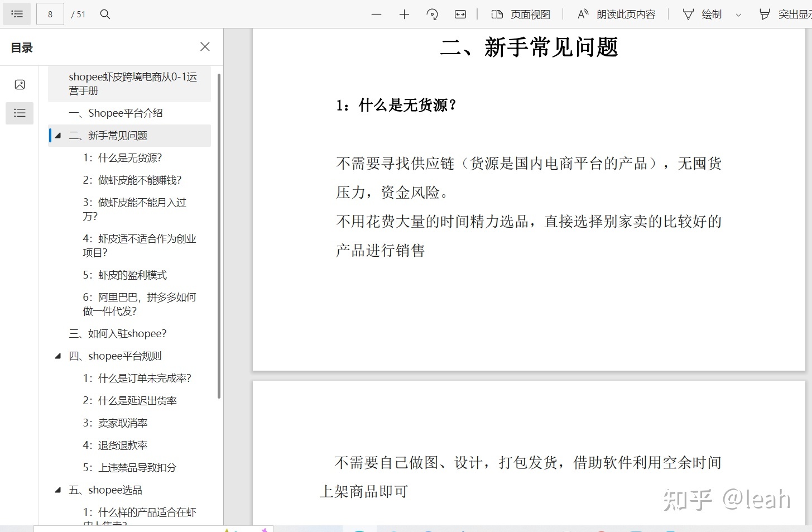The image size is (812, 532).
Task: Collapse the 四、shopee平台规则 section
Action: click(58, 356)
